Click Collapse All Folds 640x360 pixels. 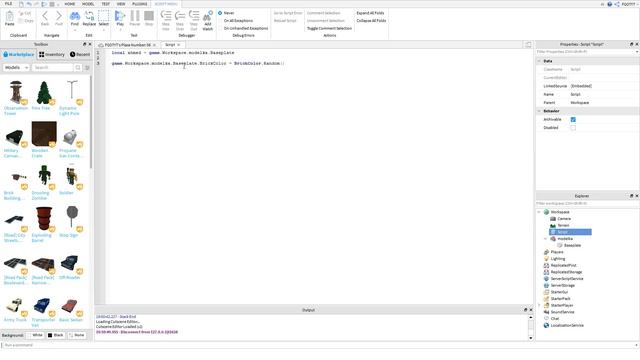click(371, 20)
